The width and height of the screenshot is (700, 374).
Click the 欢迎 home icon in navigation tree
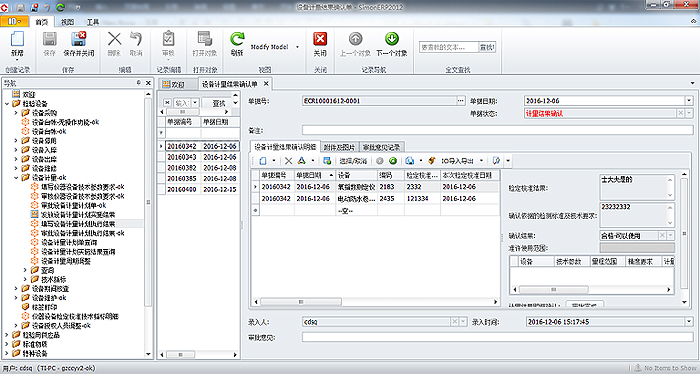(x=16, y=94)
